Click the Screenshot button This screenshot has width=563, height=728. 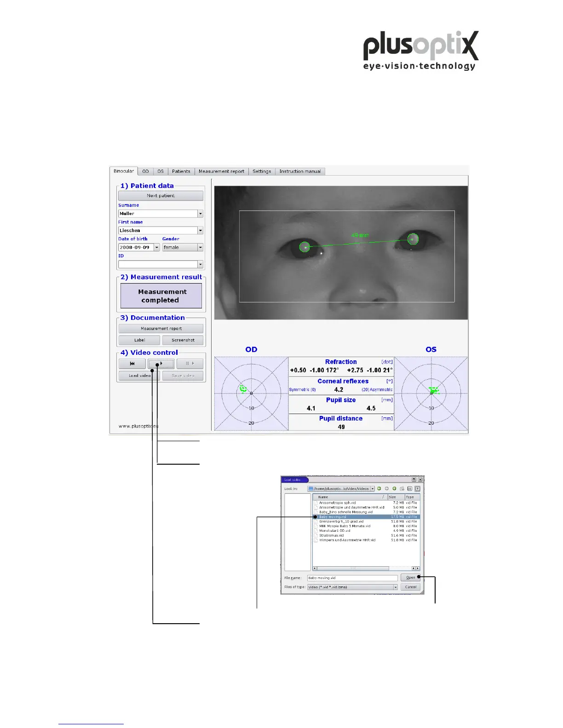(x=183, y=340)
